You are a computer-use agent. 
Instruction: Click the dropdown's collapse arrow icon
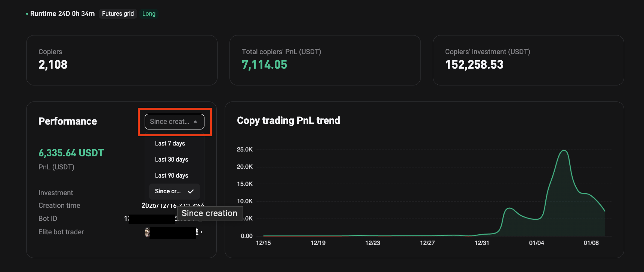pos(195,122)
